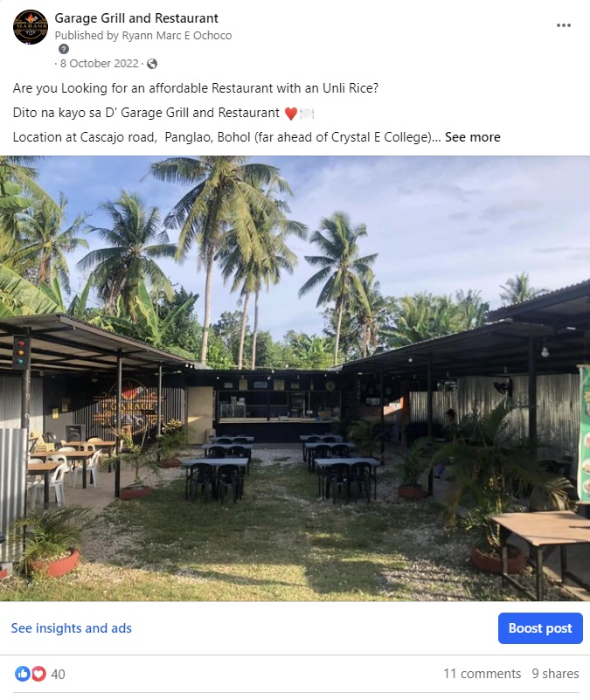Click the plate emoji in the caption
The image size is (590, 700).
306,114
